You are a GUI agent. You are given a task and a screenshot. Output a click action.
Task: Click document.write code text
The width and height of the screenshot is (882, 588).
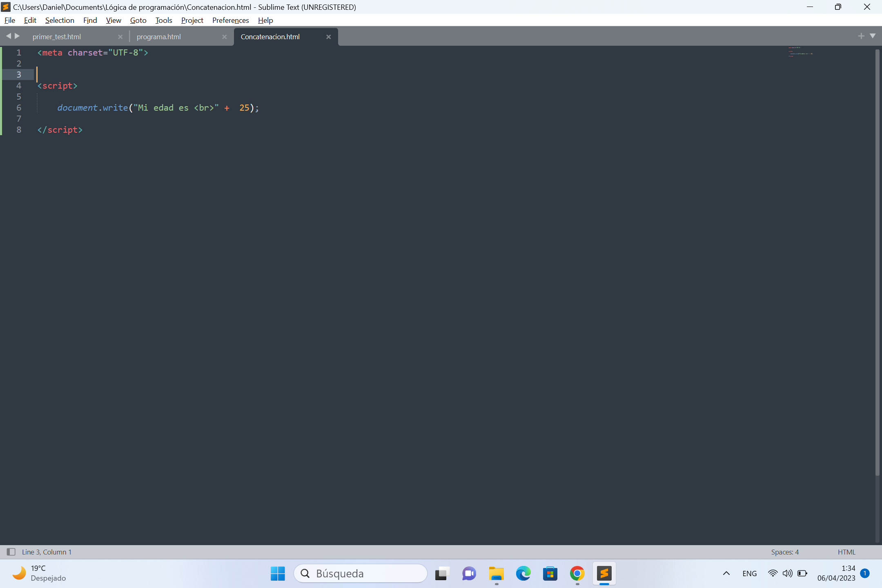93,108
